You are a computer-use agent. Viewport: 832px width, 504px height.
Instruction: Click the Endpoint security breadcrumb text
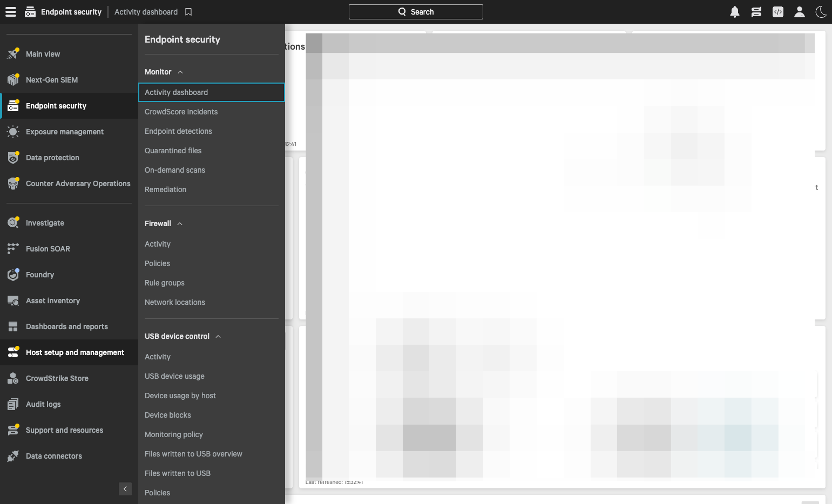(x=71, y=12)
